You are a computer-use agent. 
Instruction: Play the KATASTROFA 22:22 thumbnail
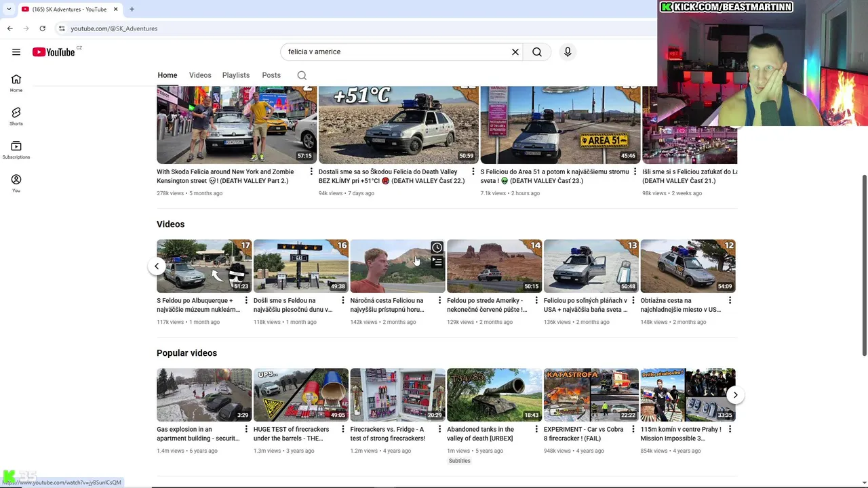click(x=591, y=395)
